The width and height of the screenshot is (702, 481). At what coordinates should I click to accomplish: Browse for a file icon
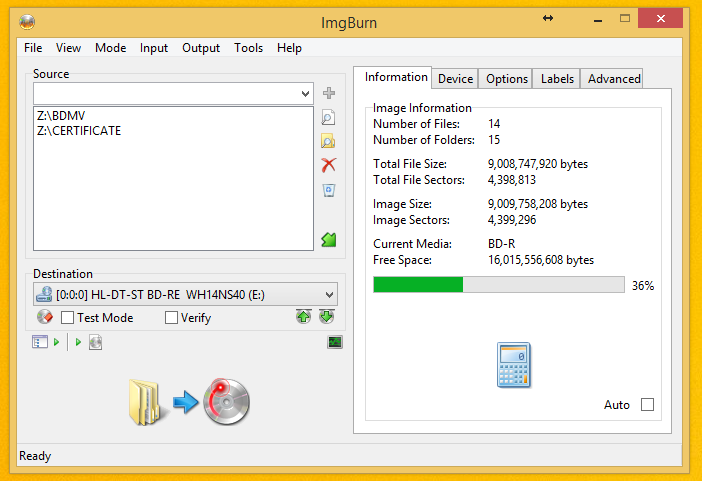tap(328, 117)
